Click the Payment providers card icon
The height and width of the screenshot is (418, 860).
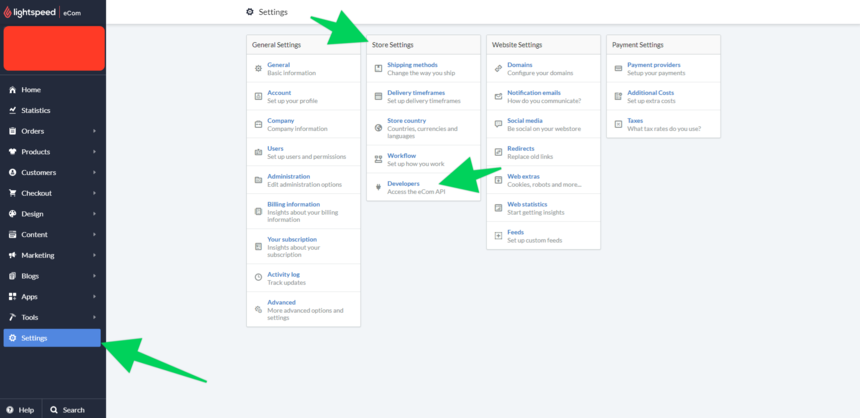pos(618,68)
